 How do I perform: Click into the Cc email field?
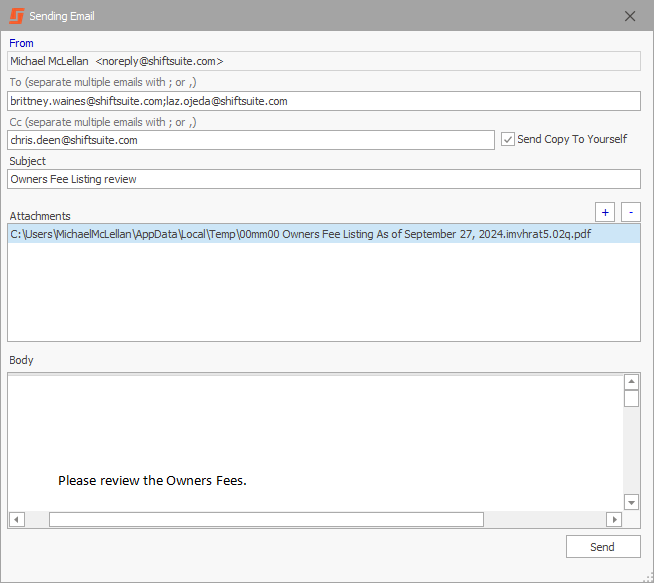pyautogui.click(x=251, y=140)
